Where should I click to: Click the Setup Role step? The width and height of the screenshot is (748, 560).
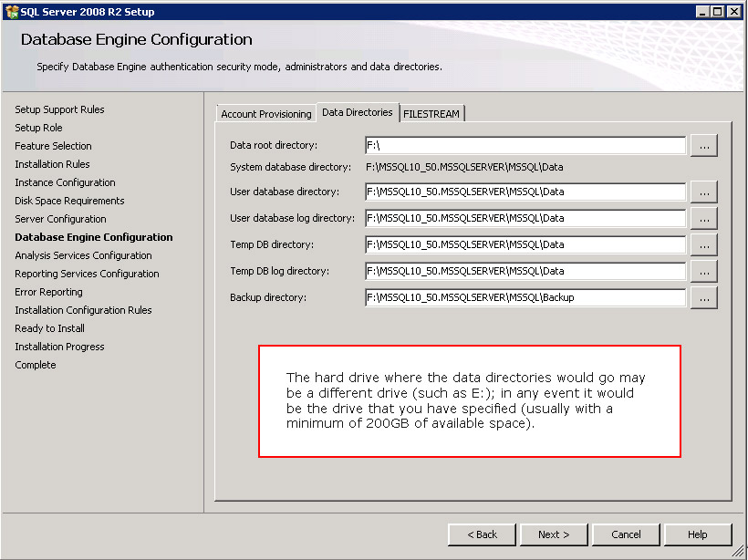(38, 128)
